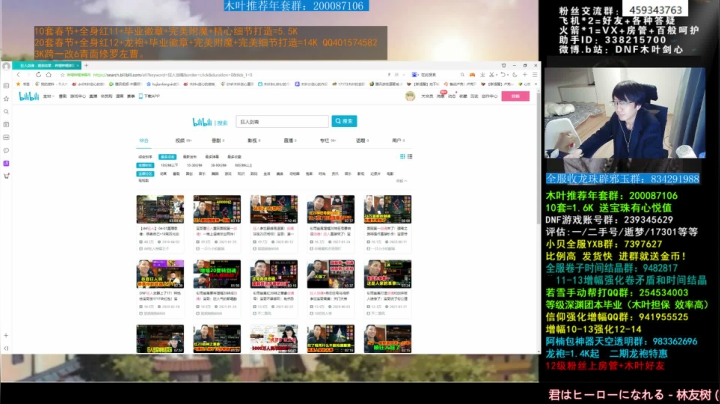The image size is (720, 404).
Task: Add a sidebar app with the plus icon
Action: point(6,336)
